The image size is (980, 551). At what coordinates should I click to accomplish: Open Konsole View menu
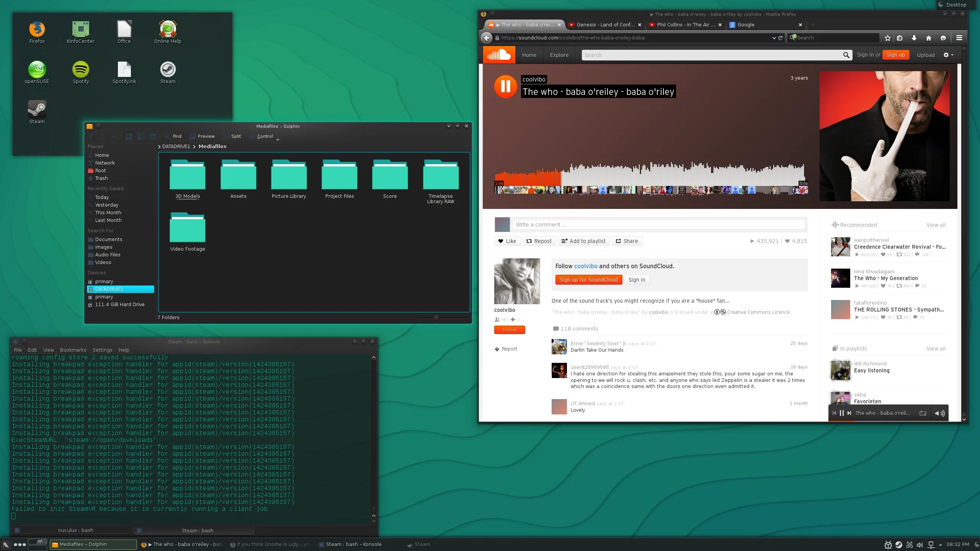pyautogui.click(x=48, y=350)
